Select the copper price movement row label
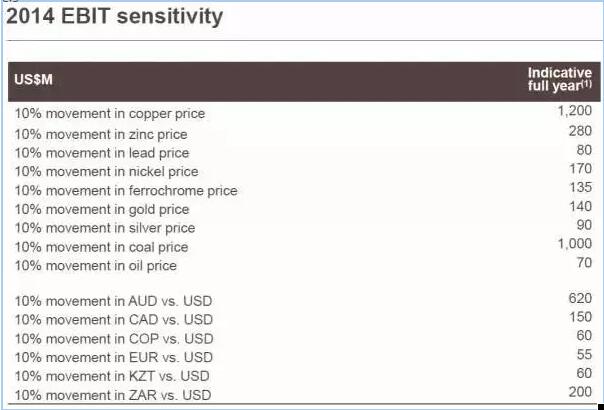 click(110, 114)
